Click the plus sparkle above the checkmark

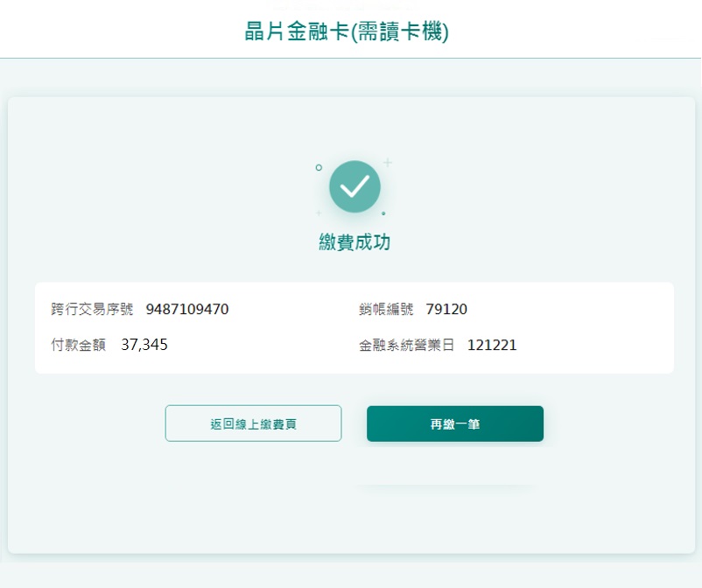[388, 162]
